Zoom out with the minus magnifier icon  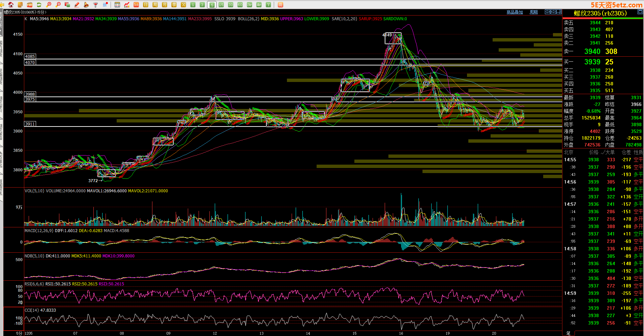[x=58, y=5]
